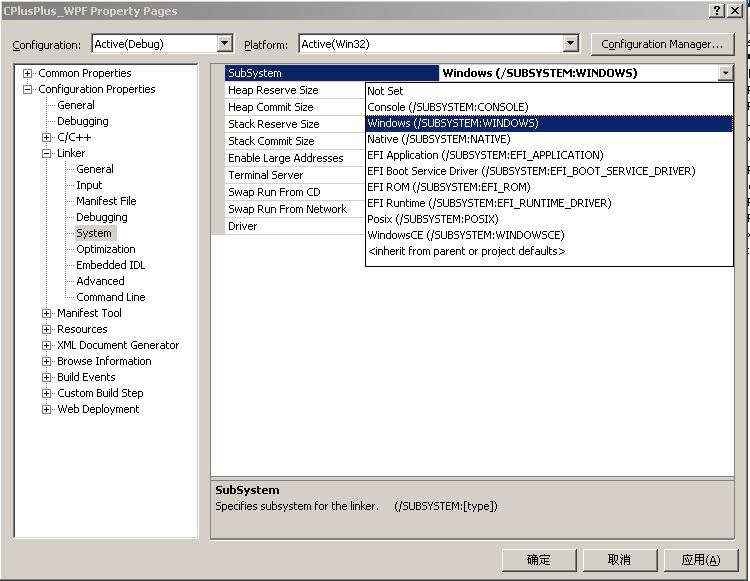The image size is (750, 581).
Task: Expand the Web Deployment node
Action: point(46,409)
